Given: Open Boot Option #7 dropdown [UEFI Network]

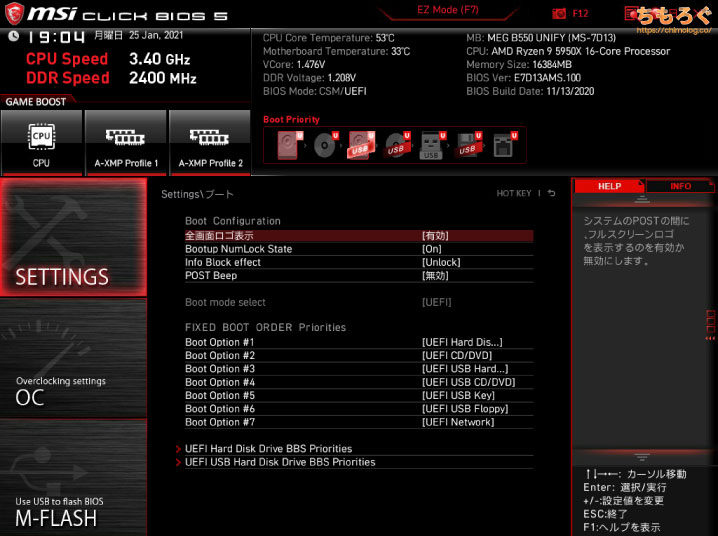Looking at the screenshot, I should click(x=458, y=422).
